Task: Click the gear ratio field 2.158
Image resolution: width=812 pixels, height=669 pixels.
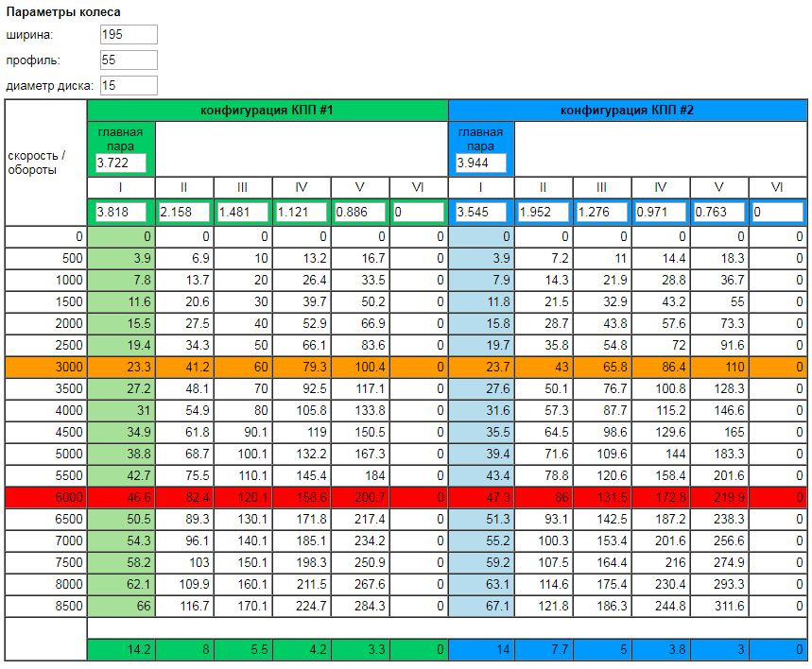Action: [183, 213]
